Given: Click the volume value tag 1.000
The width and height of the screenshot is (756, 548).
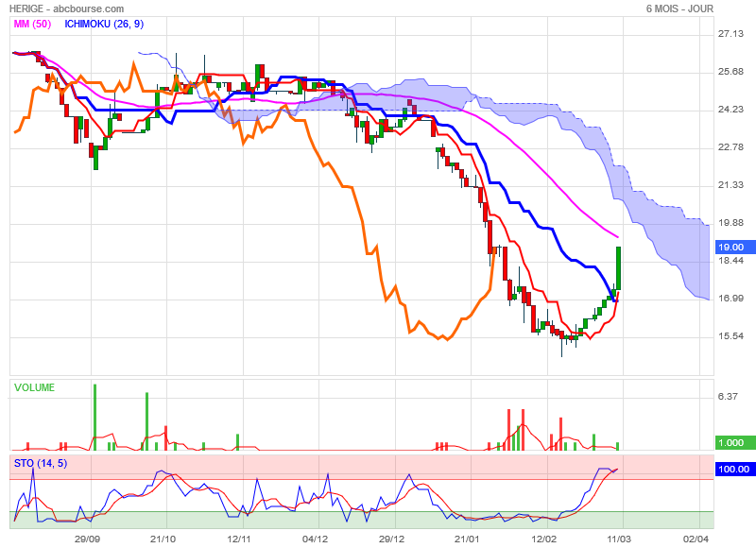Looking at the screenshot, I should [735, 443].
